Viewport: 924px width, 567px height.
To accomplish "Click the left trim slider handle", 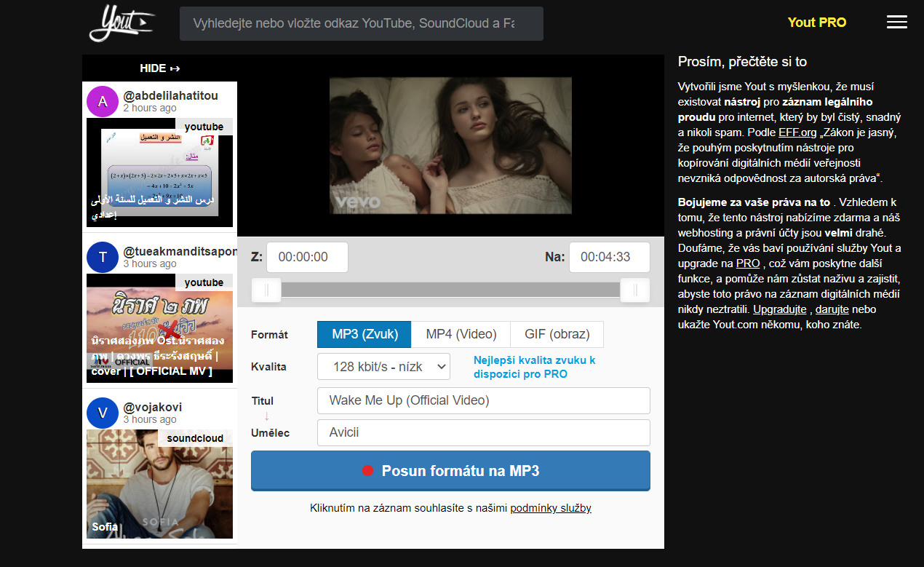I will (x=266, y=290).
